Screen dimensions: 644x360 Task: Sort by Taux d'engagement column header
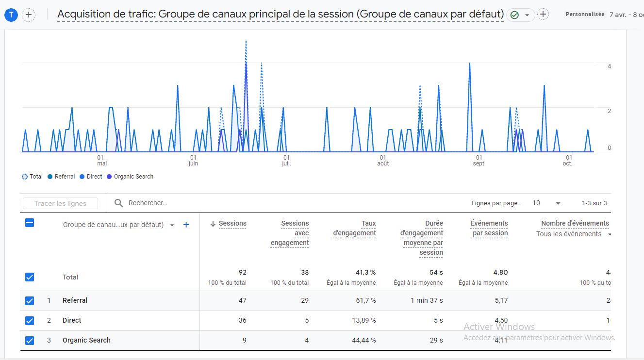coord(354,228)
